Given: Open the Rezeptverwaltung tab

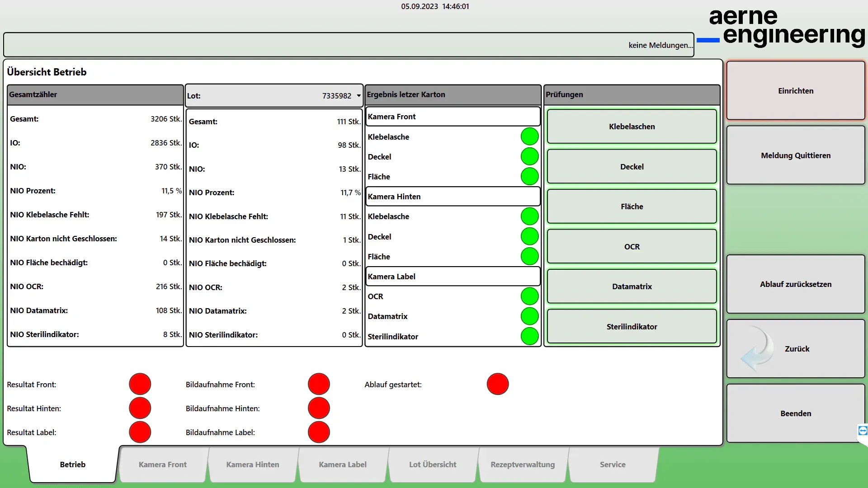Looking at the screenshot, I should tap(523, 465).
